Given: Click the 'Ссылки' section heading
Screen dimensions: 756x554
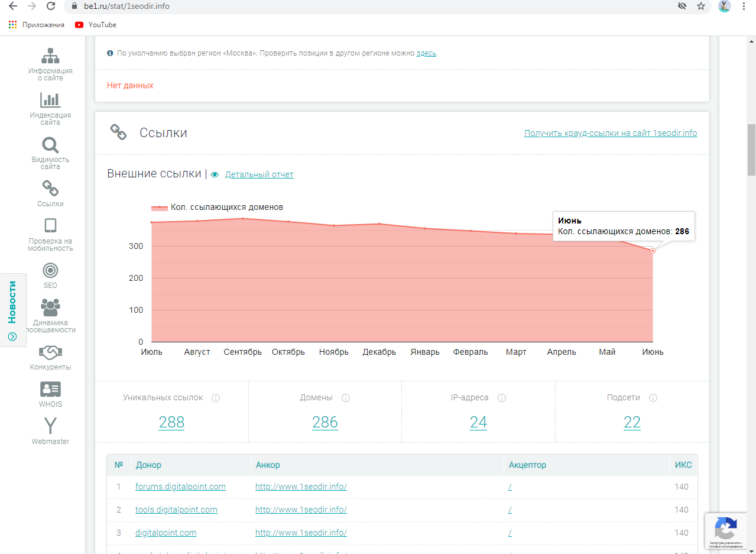Looking at the screenshot, I should (163, 133).
